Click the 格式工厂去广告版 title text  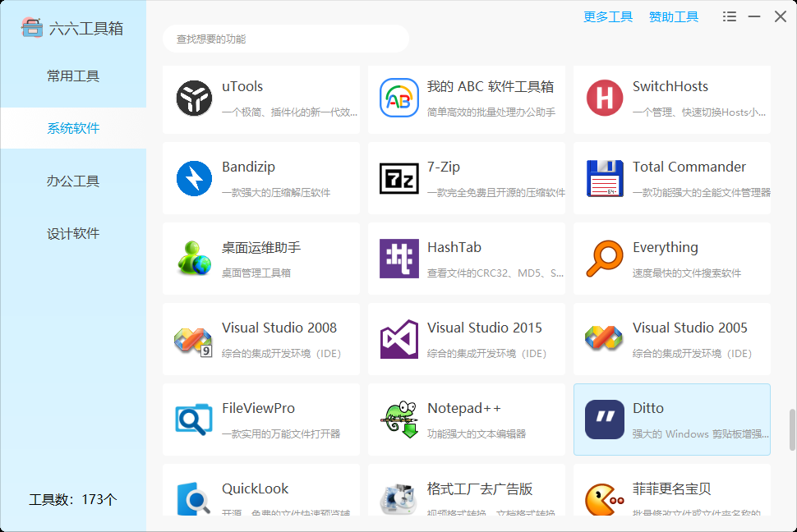480,488
